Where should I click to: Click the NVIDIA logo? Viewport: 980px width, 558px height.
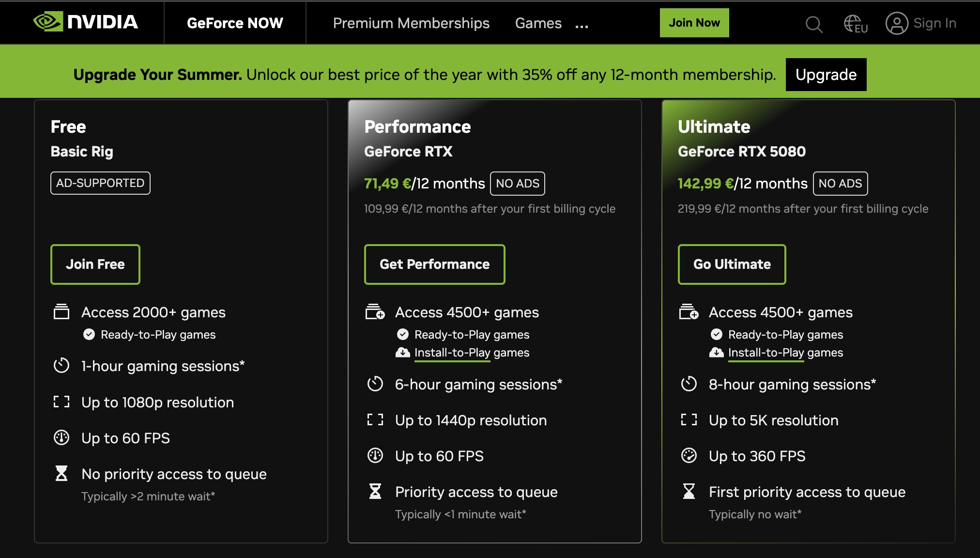click(86, 22)
